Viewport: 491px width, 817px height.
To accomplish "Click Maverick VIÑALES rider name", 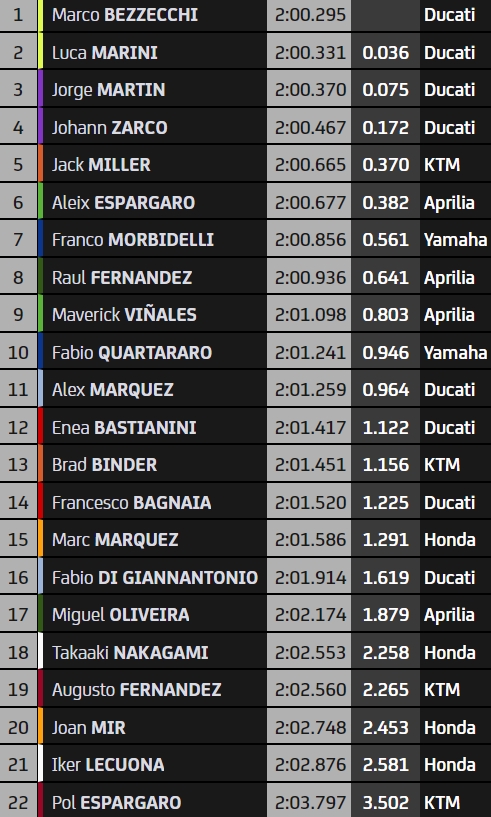I will coord(124,315).
